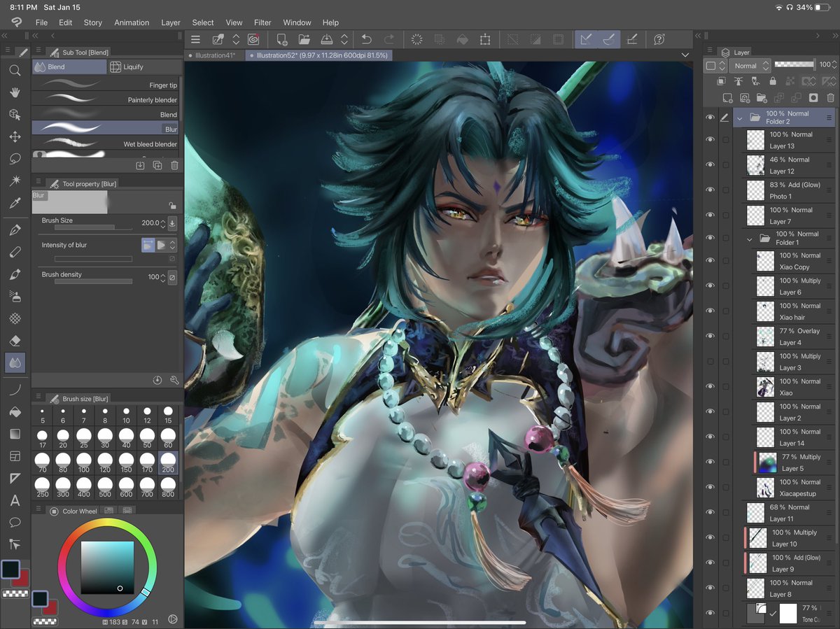This screenshot has height=629, width=840.
Task: Toggle Snap to Special Ruler
Action: [x=608, y=40]
